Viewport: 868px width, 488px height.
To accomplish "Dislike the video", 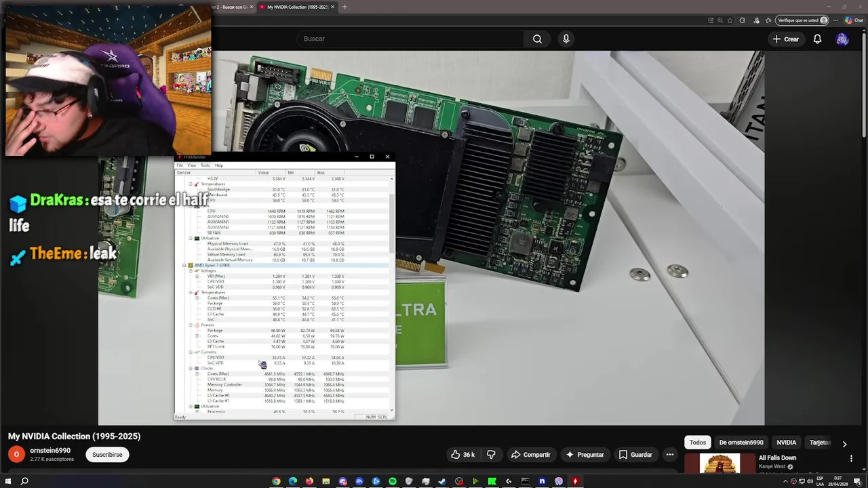I will (x=491, y=455).
